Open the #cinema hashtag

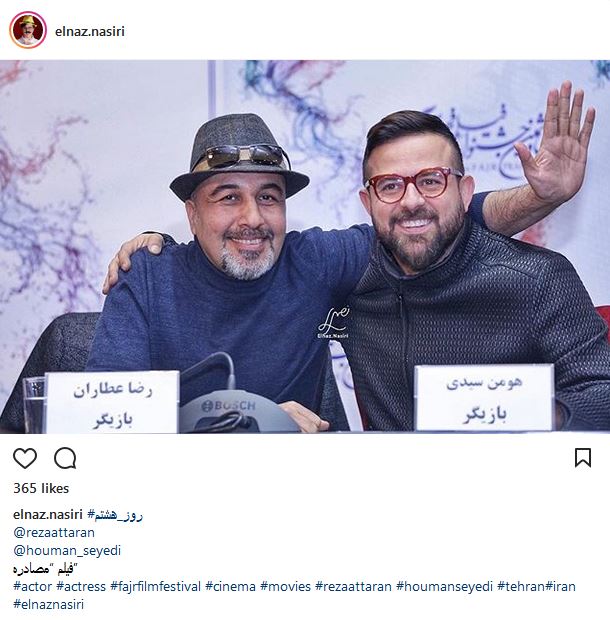coord(230,586)
